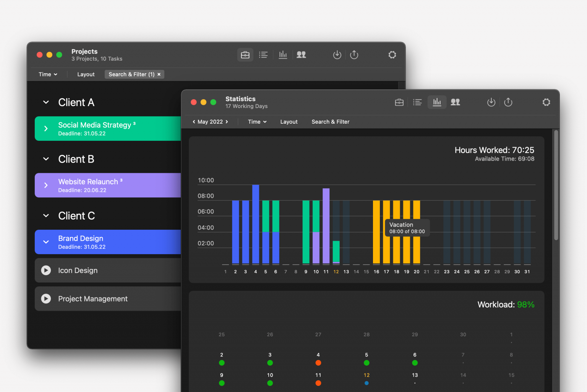587x392 pixels.
Task: Start the timer for Project Management
Action: point(46,298)
